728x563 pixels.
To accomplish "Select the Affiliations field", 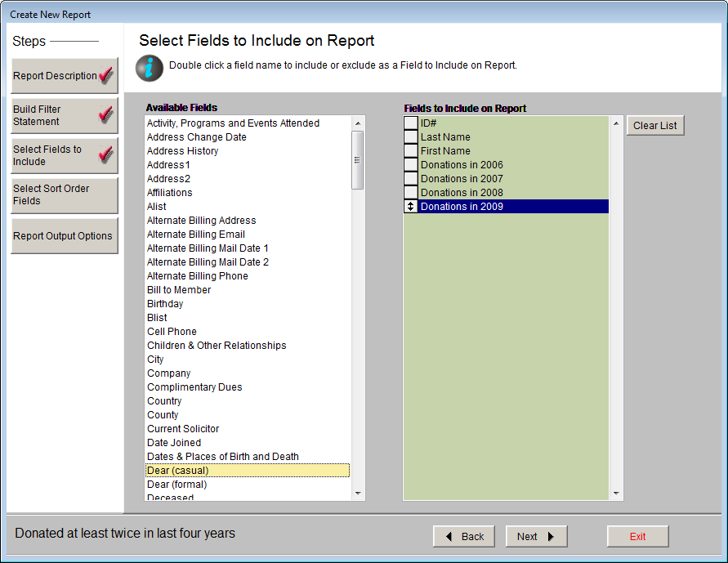I will pyautogui.click(x=169, y=192).
